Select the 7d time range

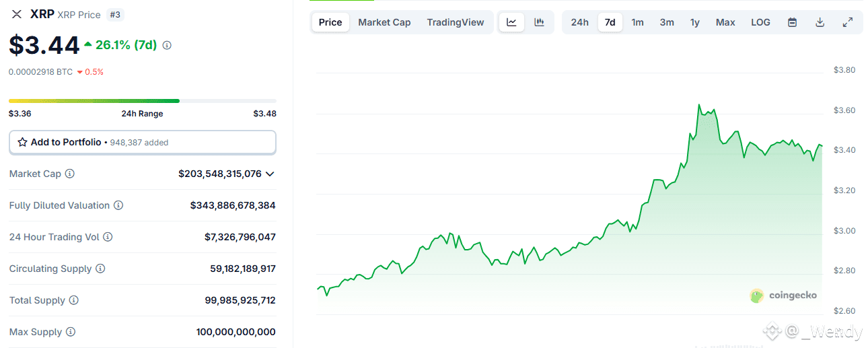tap(610, 22)
